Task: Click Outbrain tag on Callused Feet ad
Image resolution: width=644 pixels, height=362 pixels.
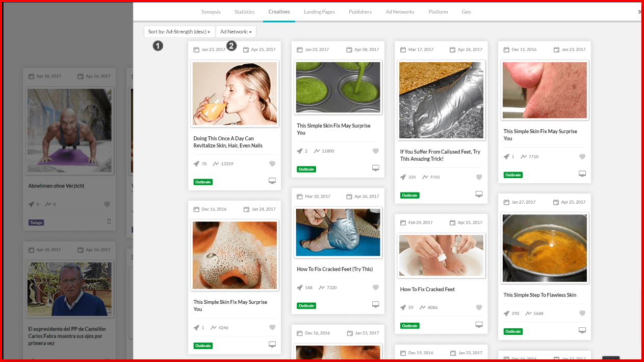Action: click(x=409, y=195)
